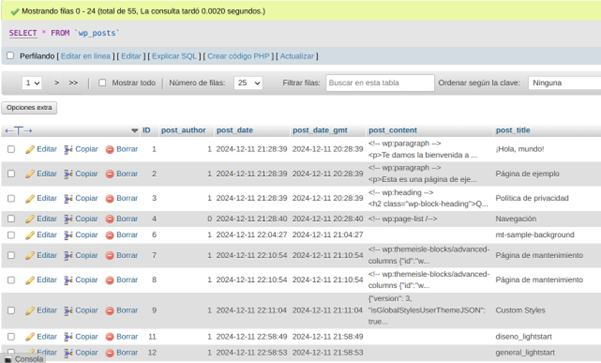
Task: Open the Número de filas dropdown
Action: coord(248,83)
